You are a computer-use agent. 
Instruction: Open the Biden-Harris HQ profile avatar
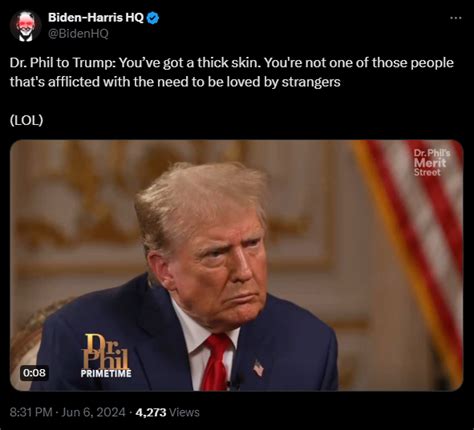25,26
